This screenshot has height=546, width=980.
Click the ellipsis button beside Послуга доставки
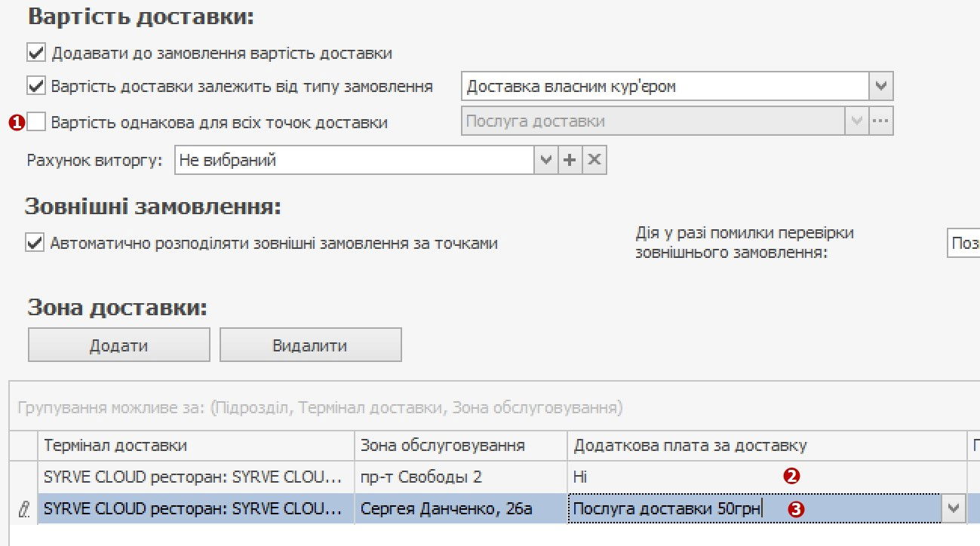coord(881,121)
